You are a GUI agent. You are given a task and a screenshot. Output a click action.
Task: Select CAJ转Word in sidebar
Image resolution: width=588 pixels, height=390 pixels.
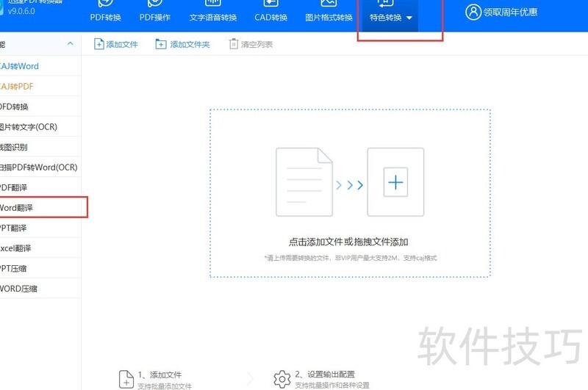click(x=40, y=66)
